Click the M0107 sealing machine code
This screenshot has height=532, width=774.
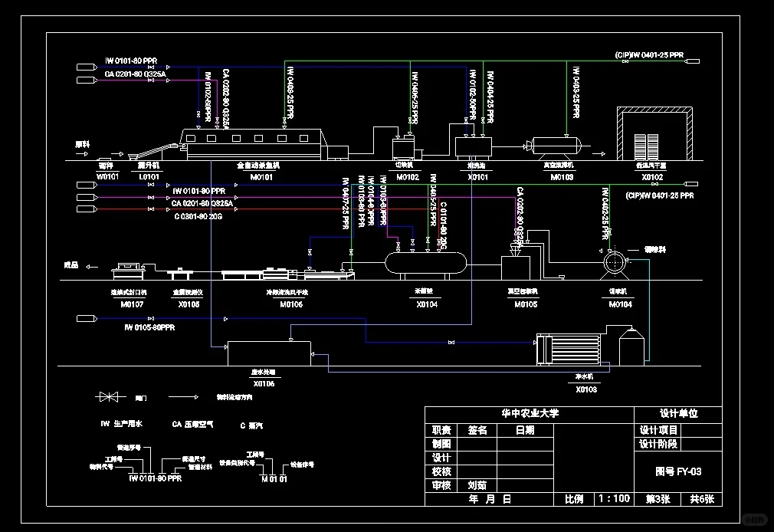(132, 304)
